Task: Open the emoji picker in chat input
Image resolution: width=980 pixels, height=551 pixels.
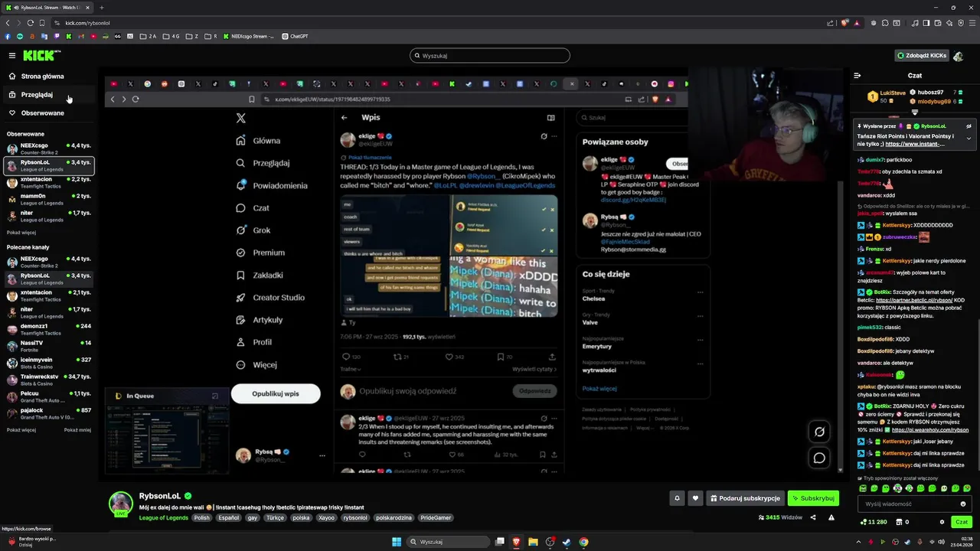Action: [963, 504]
